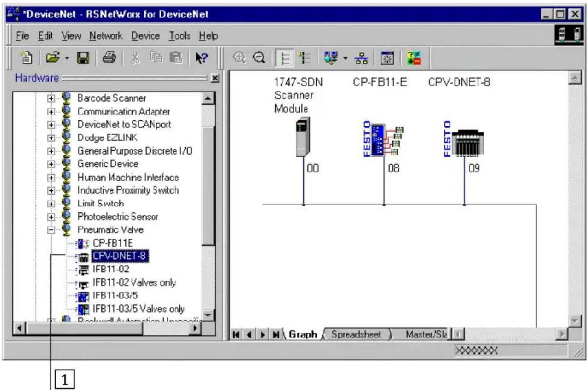The image size is (588, 390).
Task: Open the Help menu
Action: coord(208,35)
